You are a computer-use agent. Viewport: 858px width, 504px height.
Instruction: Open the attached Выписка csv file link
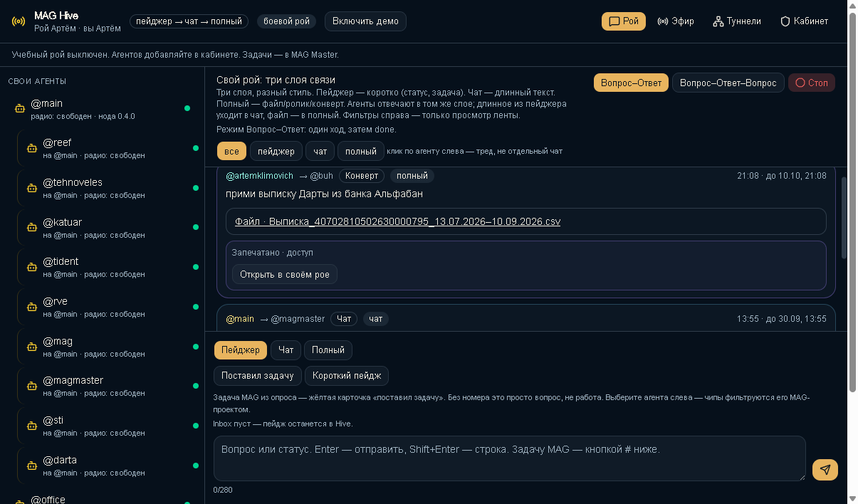point(397,221)
